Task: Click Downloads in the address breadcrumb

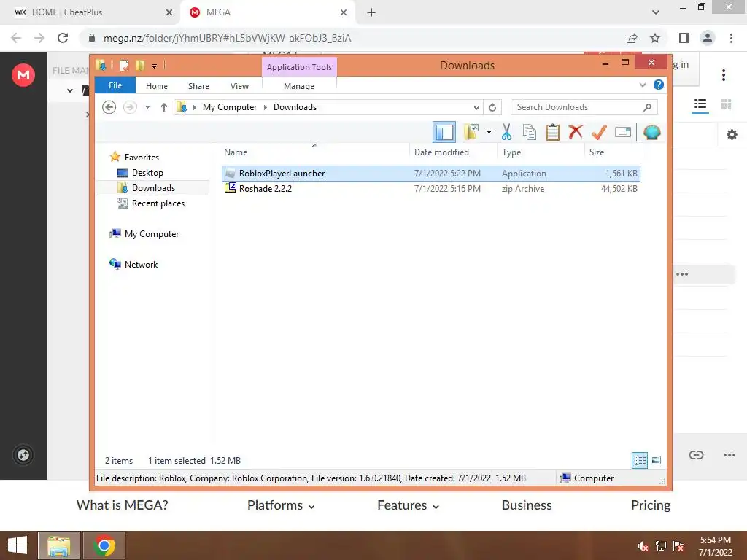Action: coord(295,107)
